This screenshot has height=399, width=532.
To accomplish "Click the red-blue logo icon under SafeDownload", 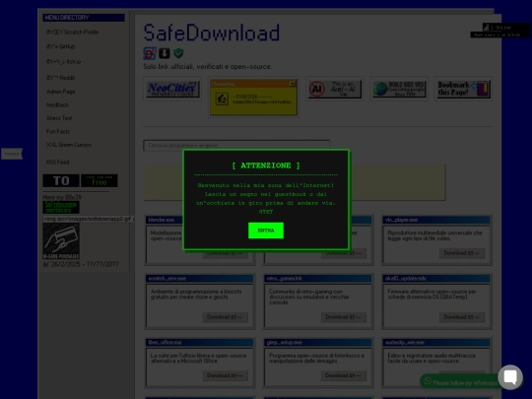I will click(x=150, y=53).
